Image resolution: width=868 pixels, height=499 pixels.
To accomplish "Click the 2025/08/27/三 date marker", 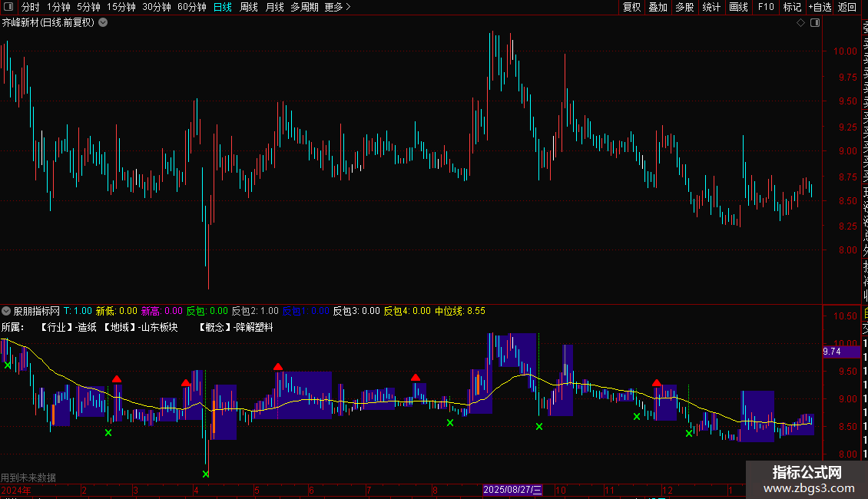I will (512, 490).
